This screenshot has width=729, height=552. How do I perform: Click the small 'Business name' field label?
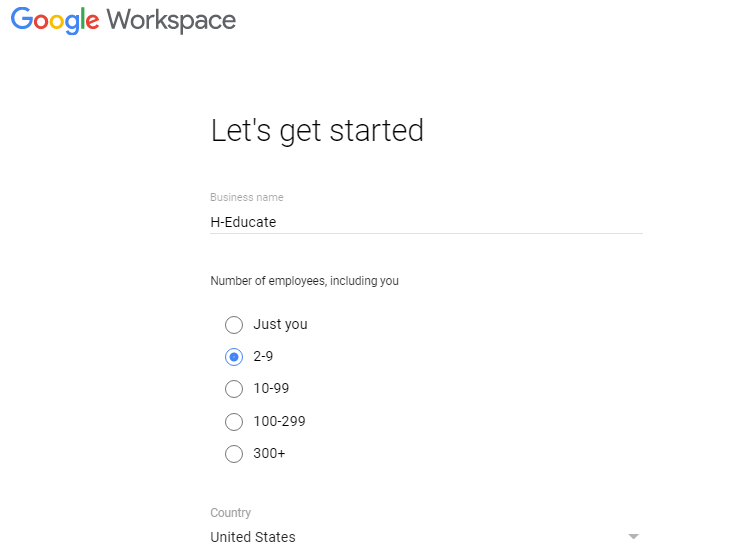tap(246, 197)
